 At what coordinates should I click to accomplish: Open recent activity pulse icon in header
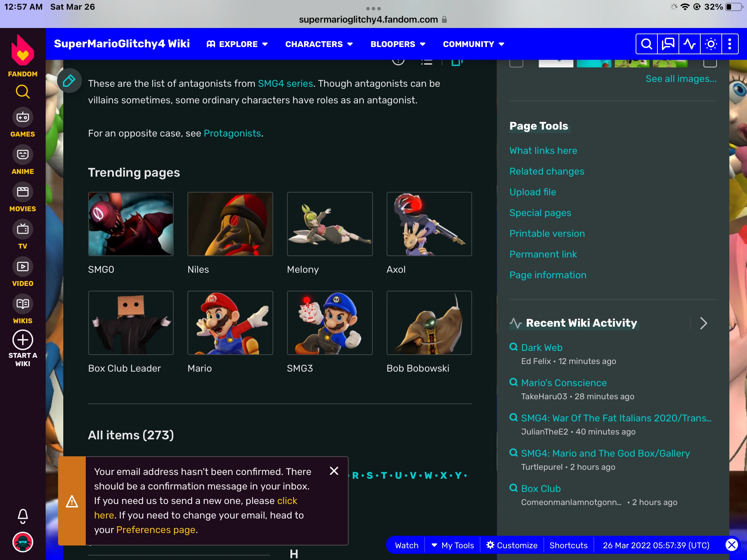[x=689, y=44]
